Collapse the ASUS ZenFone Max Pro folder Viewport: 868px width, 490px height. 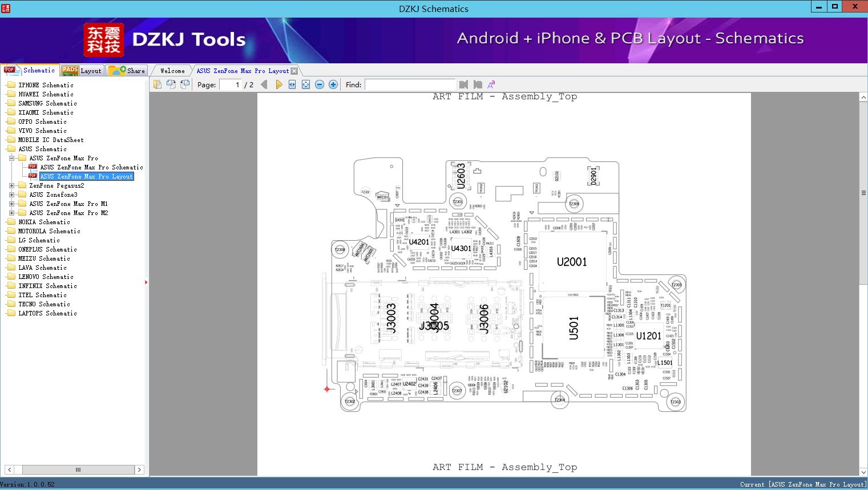(x=11, y=158)
